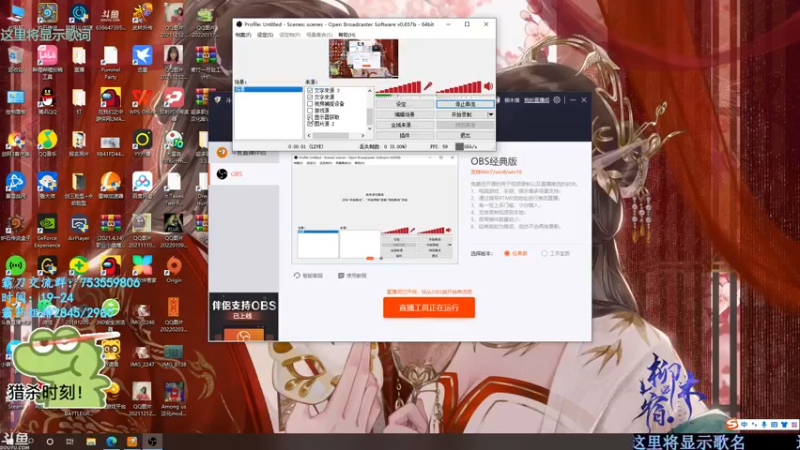Click Start Recording button
This screenshot has height=450, width=800.
click(x=462, y=114)
